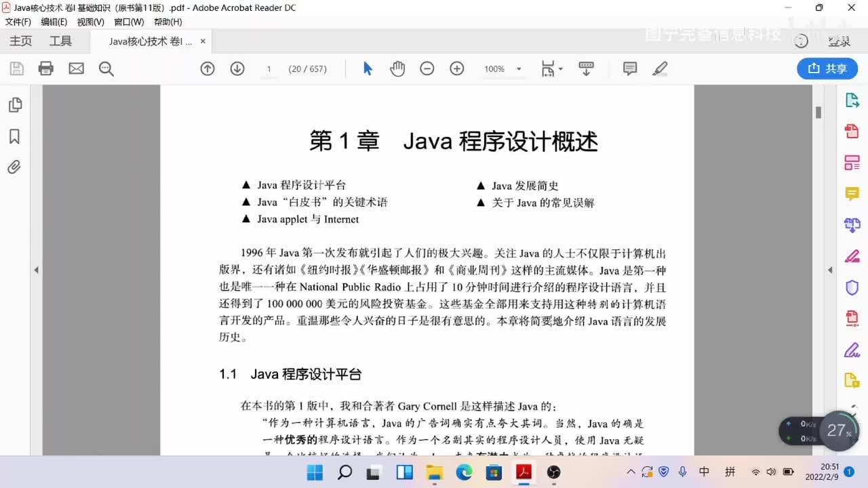Send file by email envelope icon
The image size is (868, 488).
click(77, 68)
